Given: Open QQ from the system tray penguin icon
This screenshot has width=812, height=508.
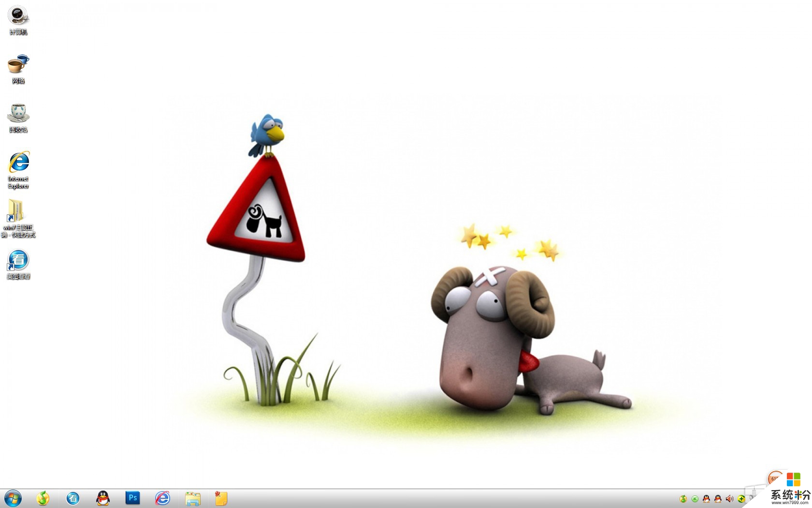Looking at the screenshot, I should point(706,499).
